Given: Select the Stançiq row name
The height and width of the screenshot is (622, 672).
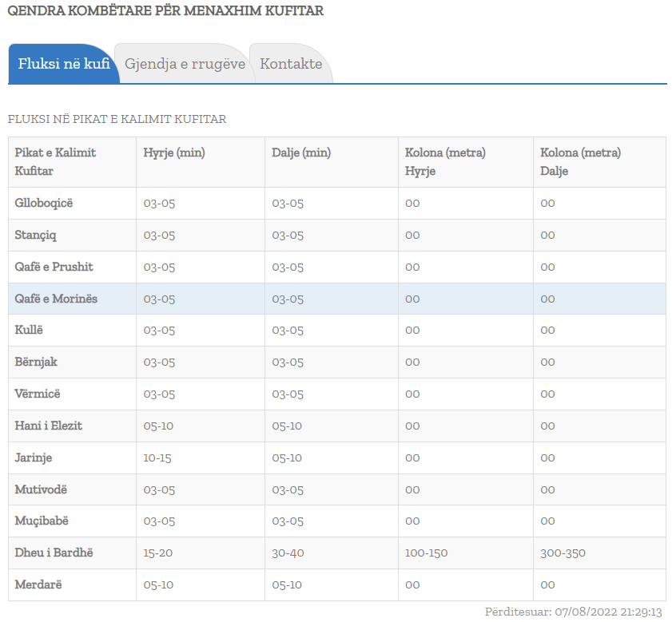Looking at the screenshot, I should [x=36, y=235].
